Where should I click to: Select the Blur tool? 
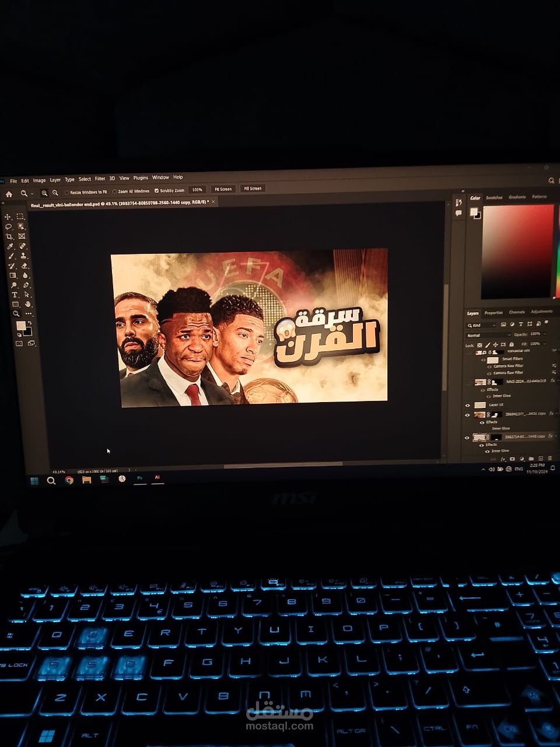click(25, 275)
